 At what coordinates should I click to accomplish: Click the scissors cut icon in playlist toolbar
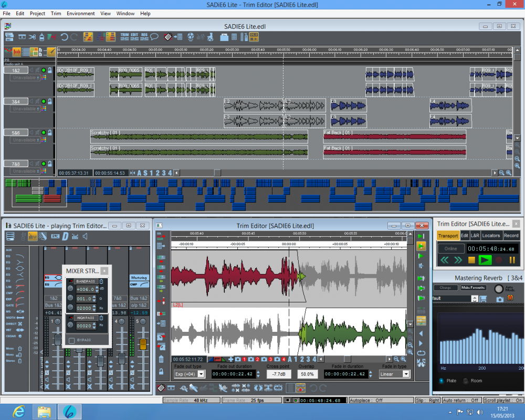coord(32,37)
